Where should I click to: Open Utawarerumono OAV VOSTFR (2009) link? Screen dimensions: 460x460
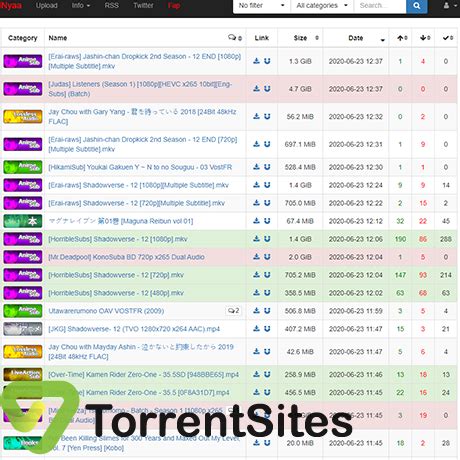click(x=106, y=311)
